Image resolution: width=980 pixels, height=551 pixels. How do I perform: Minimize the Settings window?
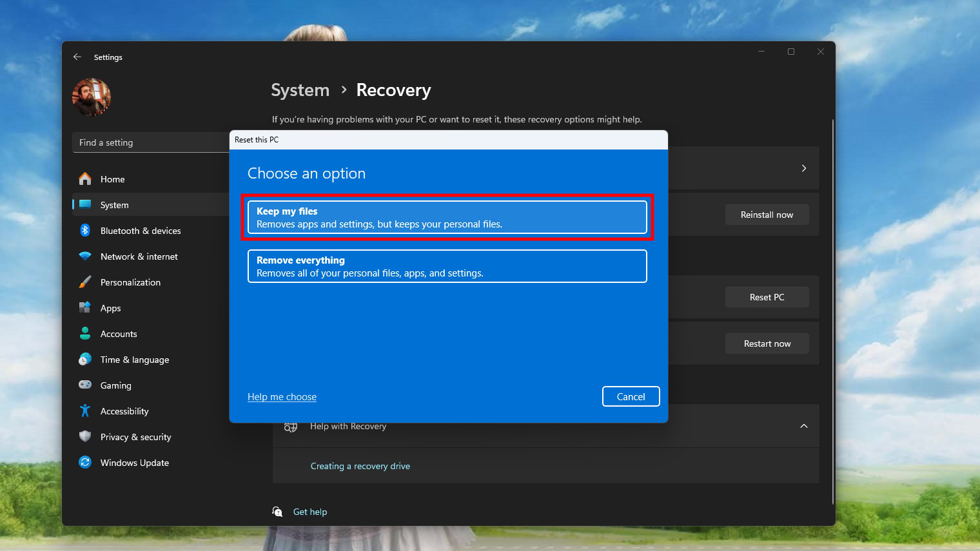click(761, 52)
